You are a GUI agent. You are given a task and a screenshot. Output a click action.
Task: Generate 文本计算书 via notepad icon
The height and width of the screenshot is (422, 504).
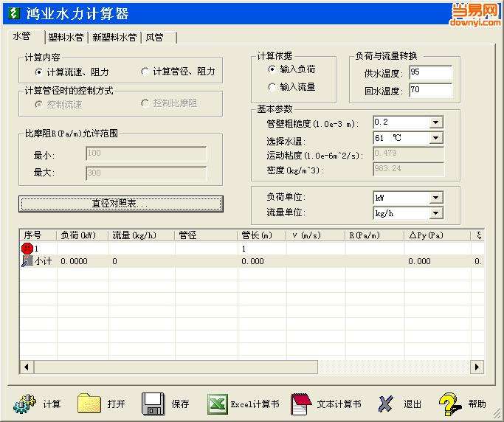[301, 404]
